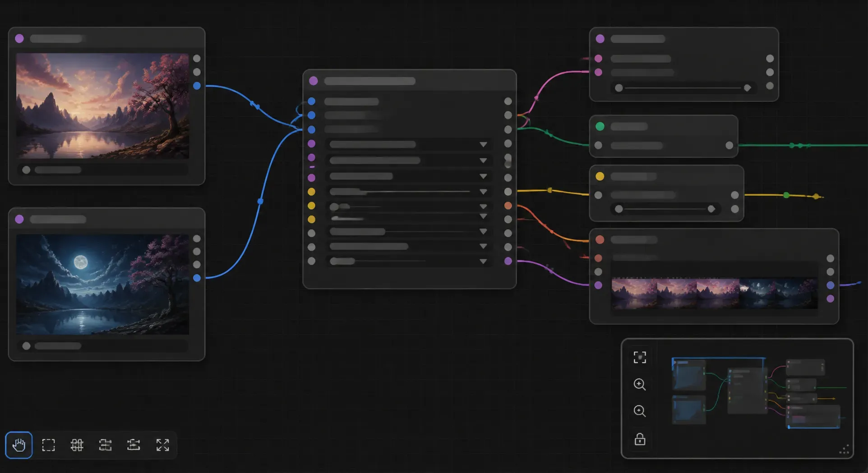
Task: Toggle the grid snap tool in the toolbar
Action: point(77,445)
